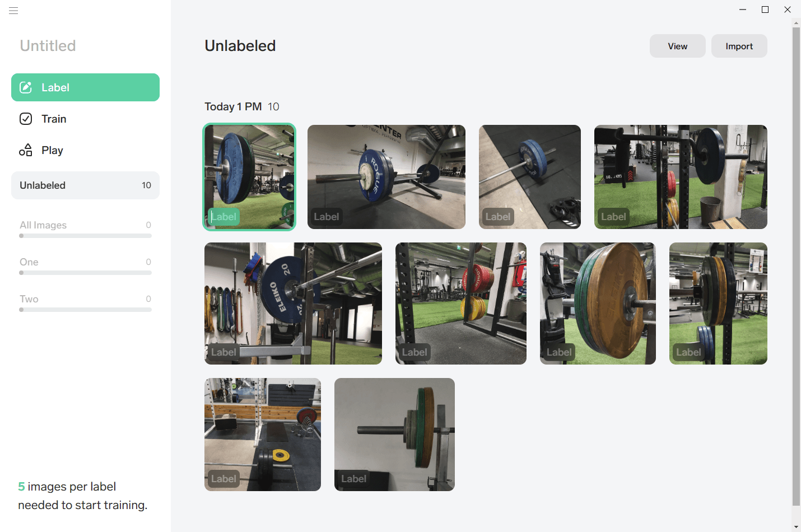Select the One label category
This screenshot has width=801, height=532.
pos(85,264)
